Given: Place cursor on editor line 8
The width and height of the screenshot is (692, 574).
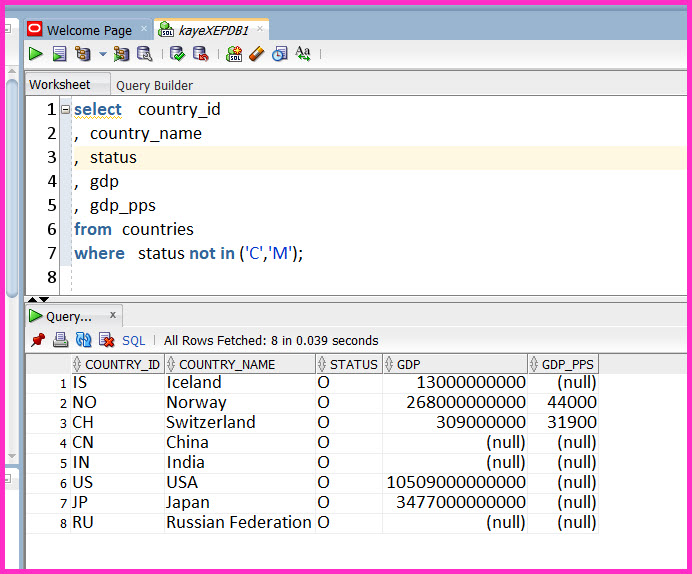Looking at the screenshot, I should click(380, 277).
